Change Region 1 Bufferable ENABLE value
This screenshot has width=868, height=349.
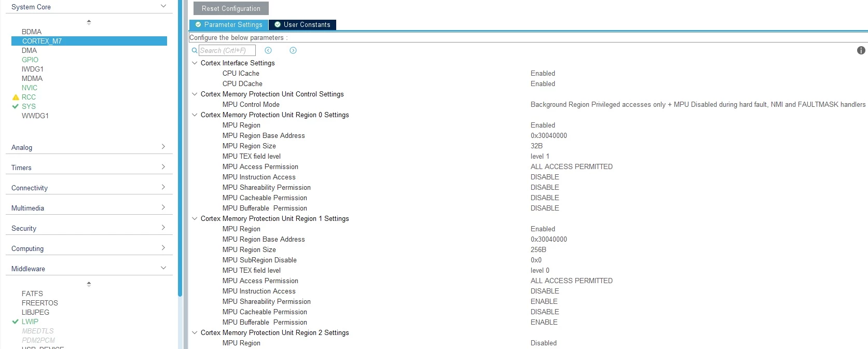(x=544, y=322)
